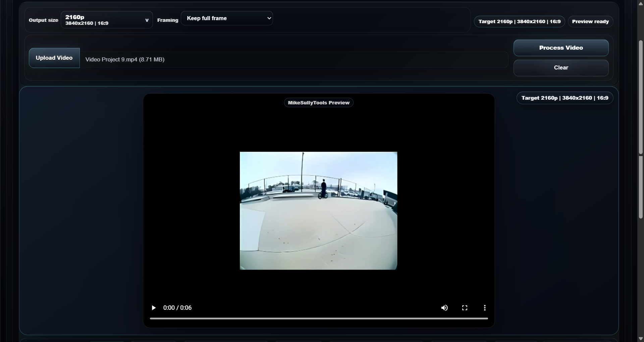Click the Target 2160p badge beside preview
The image size is (644, 342).
565,98
